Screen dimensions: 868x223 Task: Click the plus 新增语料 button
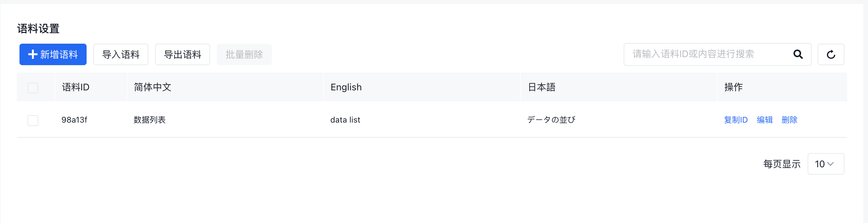pyautogui.click(x=53, y=54)
